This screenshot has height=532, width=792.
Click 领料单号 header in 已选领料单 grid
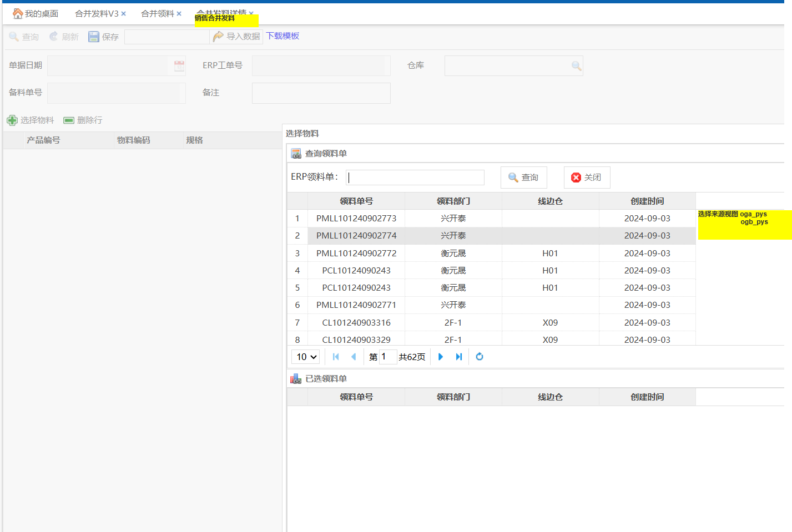coord(356,397)
